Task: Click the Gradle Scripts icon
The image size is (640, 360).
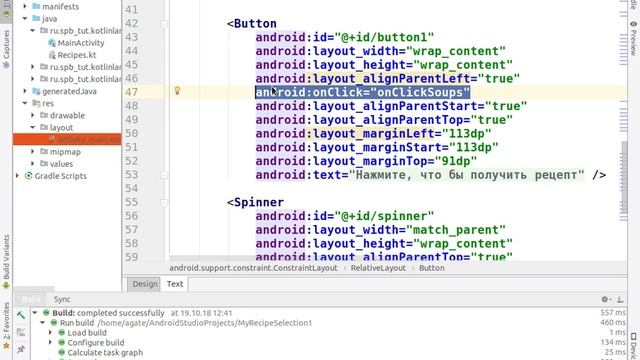Action: click(29, 176)
